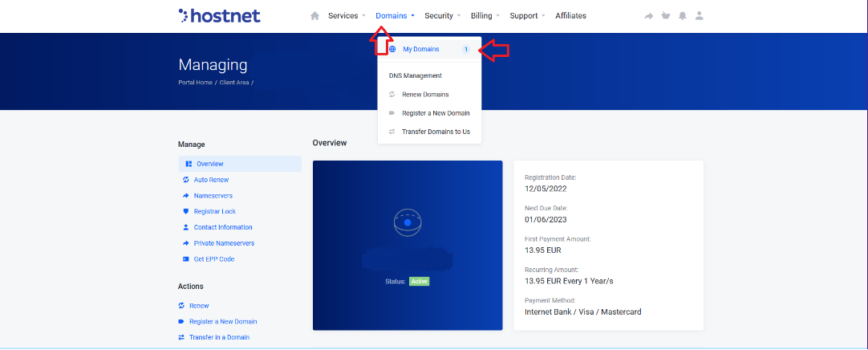Open the Nameservers section
The width and height of the screenshot is (868, 350).
pyautogui.click(x=213, y=196)
